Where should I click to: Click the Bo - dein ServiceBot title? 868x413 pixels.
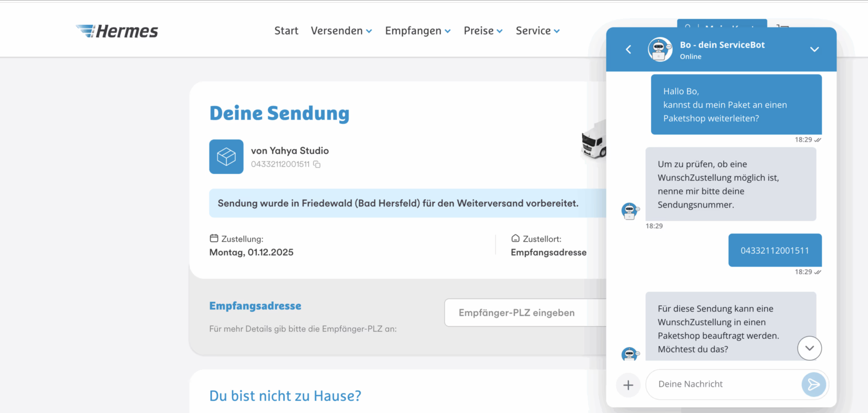coord(722,44)
